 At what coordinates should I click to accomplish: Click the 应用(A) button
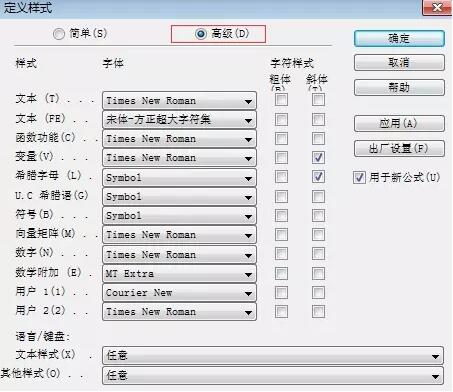click(x=399, y=124)
